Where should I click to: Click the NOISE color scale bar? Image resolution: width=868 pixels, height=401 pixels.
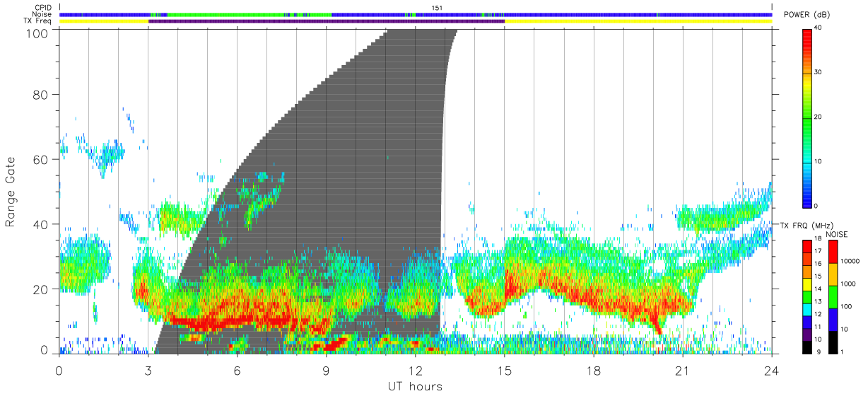coord(833,296)
